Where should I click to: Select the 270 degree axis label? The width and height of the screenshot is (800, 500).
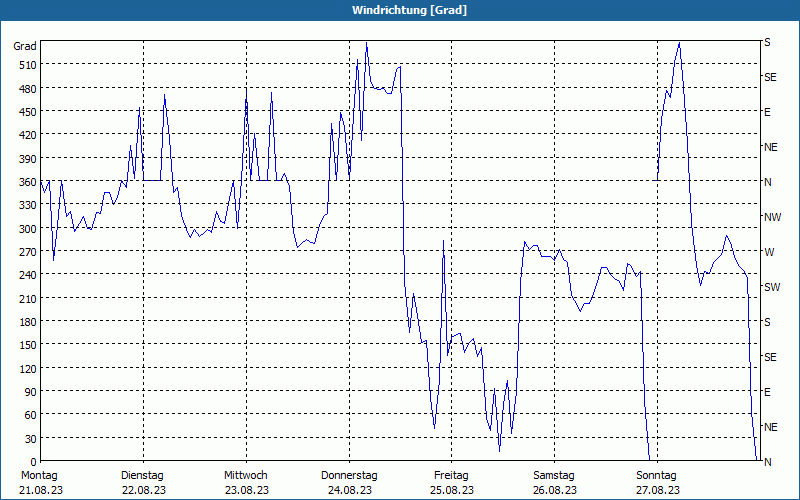25,251
